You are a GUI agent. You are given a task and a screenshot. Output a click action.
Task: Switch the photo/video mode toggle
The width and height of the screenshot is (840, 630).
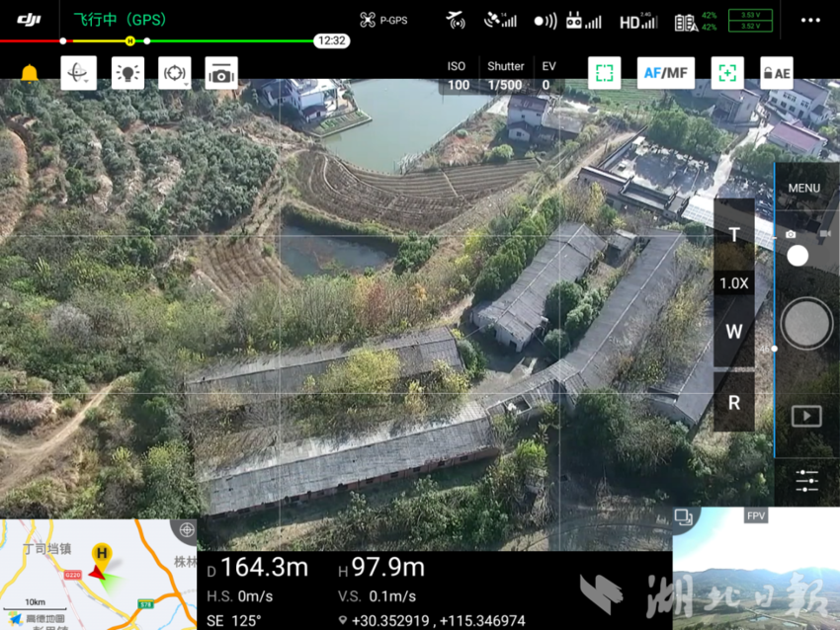[x=798, y=255]
